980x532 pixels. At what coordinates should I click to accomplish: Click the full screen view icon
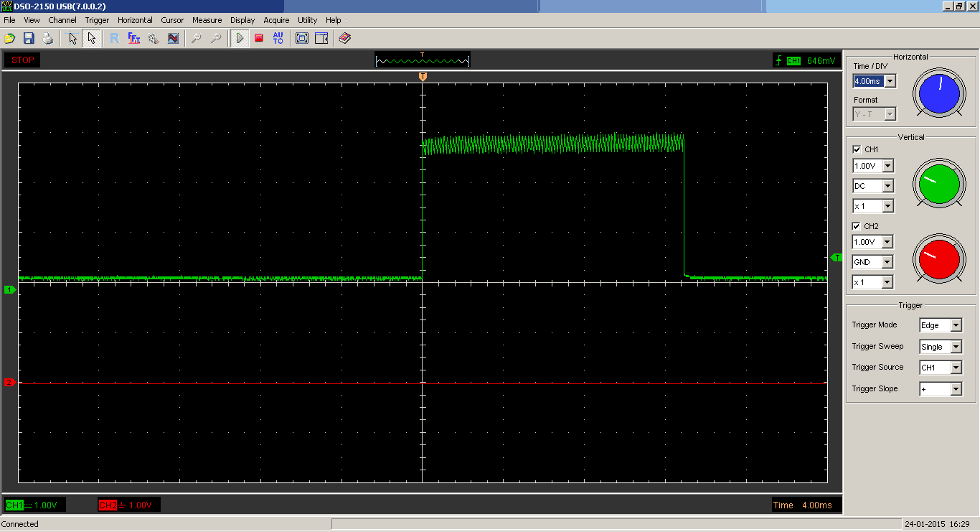[x=302, y=38]
